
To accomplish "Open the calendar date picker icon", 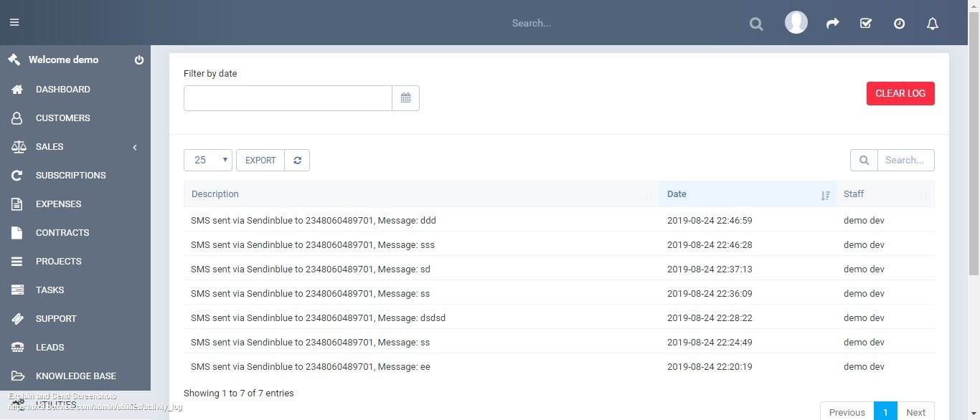I will tap(405, 97).
